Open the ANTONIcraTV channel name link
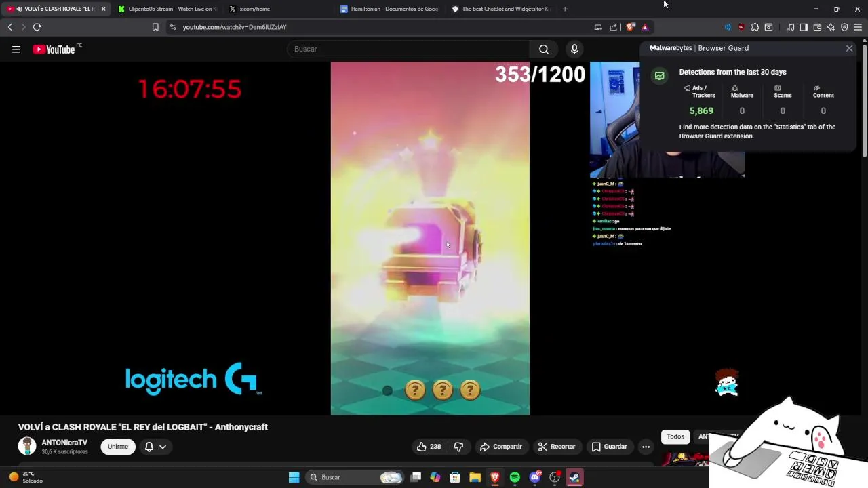 (64, 443)
